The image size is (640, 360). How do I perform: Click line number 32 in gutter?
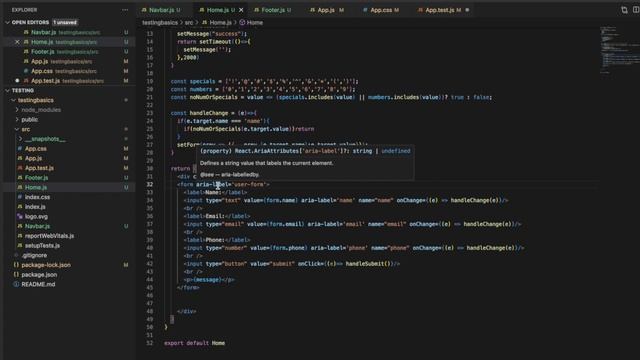pos(150,184)
